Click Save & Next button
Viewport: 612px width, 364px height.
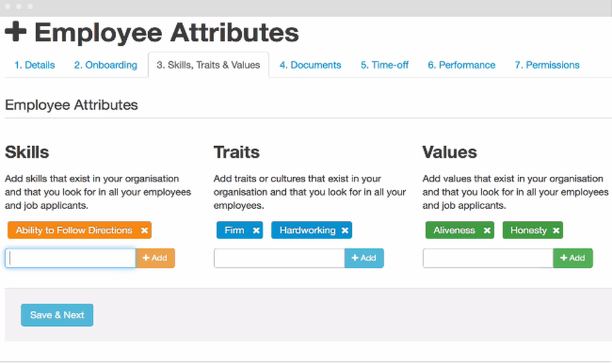pos(57,315)
